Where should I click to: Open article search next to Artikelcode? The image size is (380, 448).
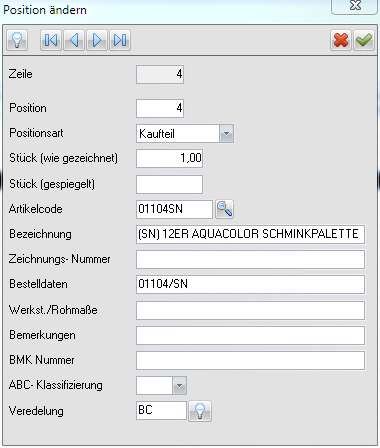point(224,209)
